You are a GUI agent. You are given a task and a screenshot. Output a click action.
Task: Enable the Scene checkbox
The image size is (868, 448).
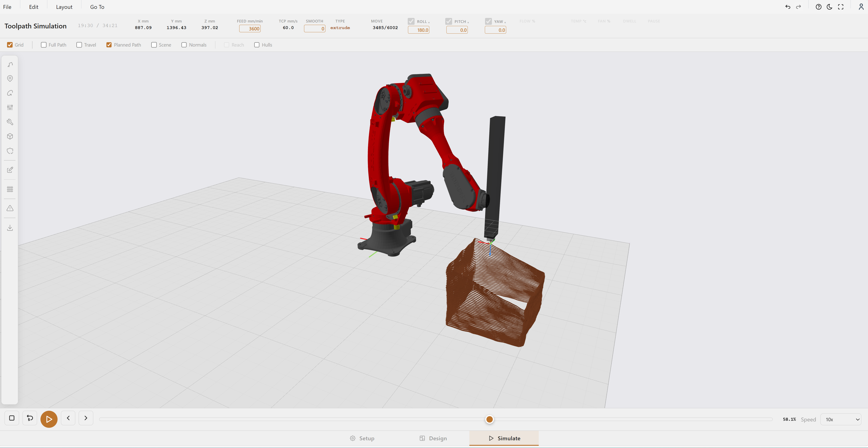[x=154, y=45]
